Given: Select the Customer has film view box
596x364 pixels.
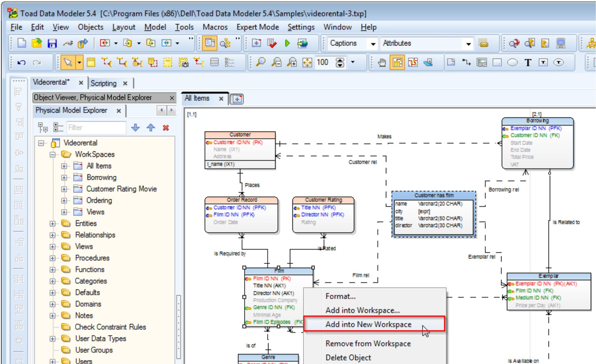Looking at the screenshot, I should point(434,214).
